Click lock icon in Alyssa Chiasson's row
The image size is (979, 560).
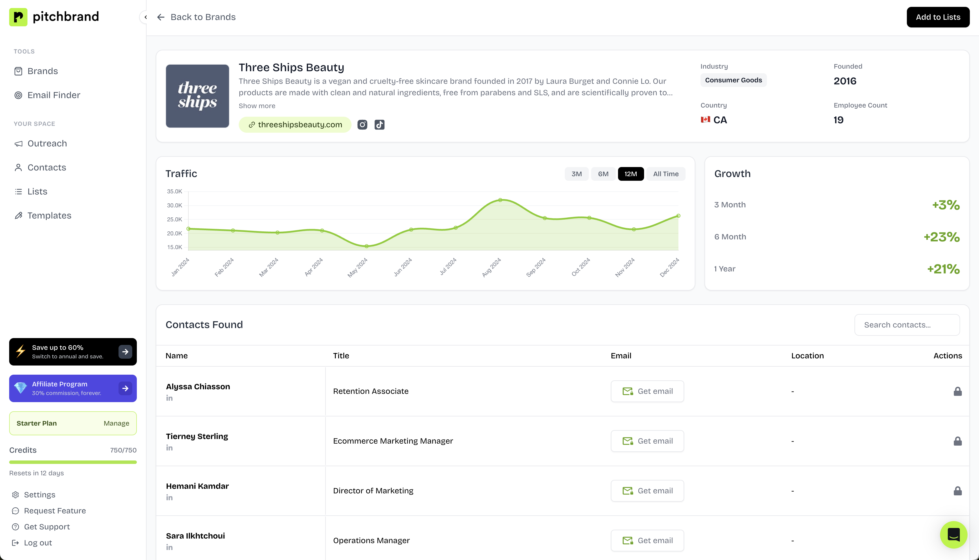pos(958,392)
